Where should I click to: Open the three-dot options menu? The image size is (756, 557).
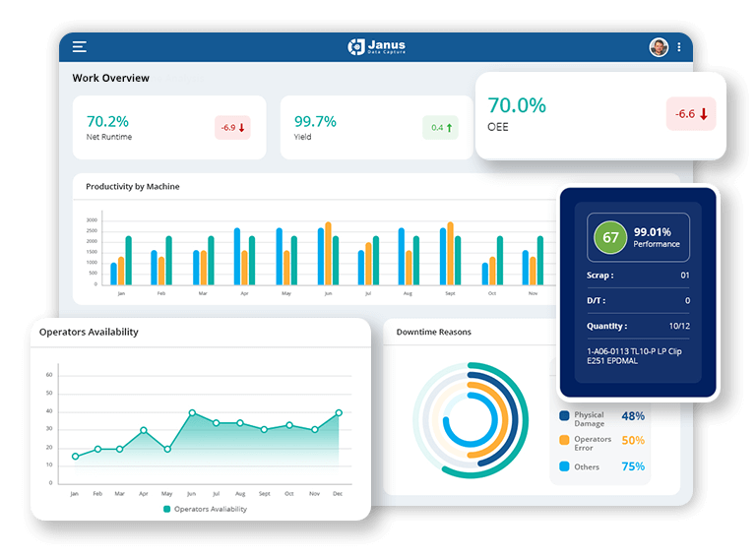click(x=679, y=47)
